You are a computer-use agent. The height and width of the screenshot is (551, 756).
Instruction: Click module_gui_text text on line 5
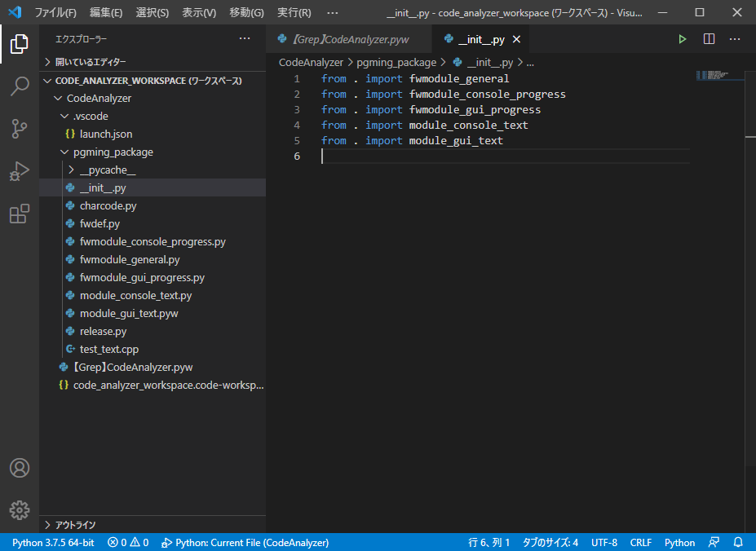tap(456, 141)
